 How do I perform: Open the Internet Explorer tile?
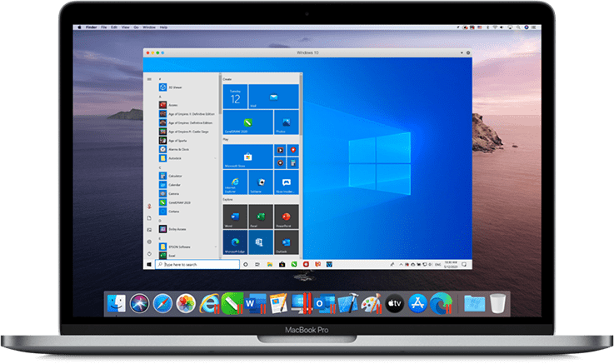235,182
